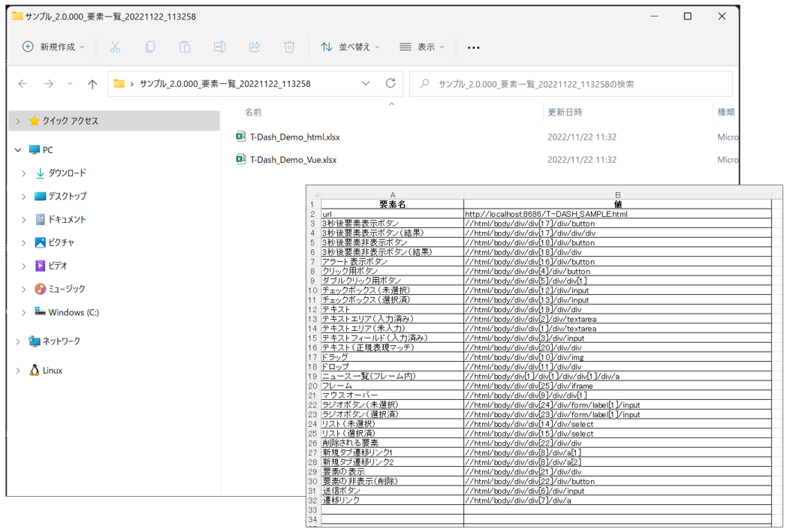Click the Copy icon in toolbar
Screen dimensions: 787x532
tap(150, 47)
